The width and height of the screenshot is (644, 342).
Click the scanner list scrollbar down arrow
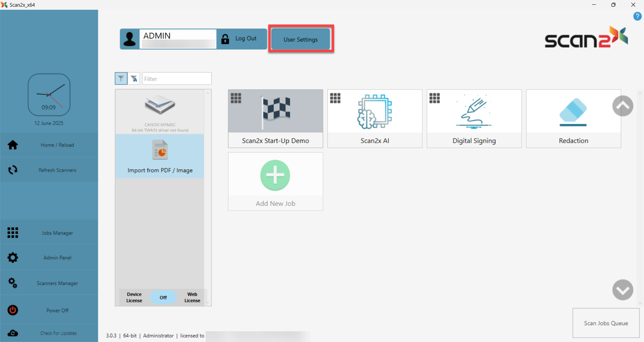(x=208, y=302)
